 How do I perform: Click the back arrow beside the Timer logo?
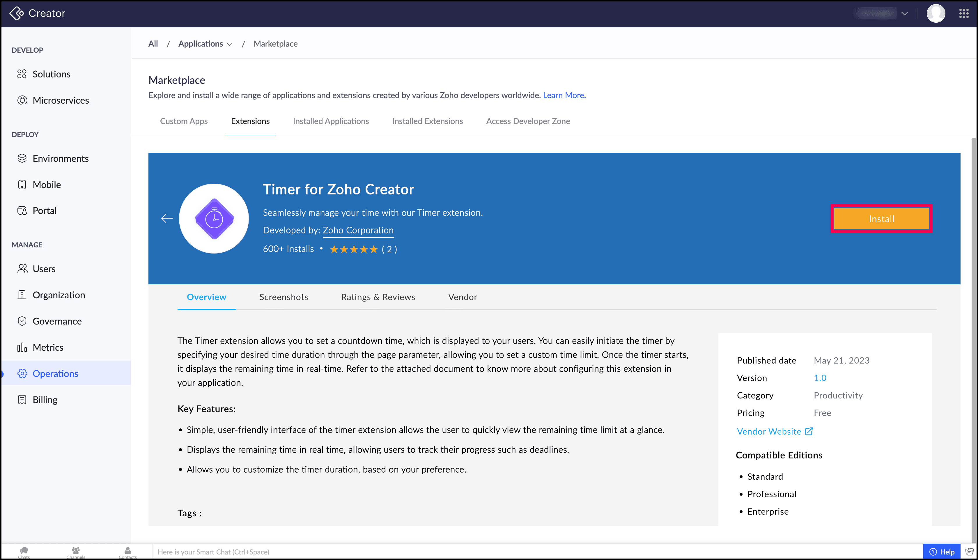tap(167, 219)
